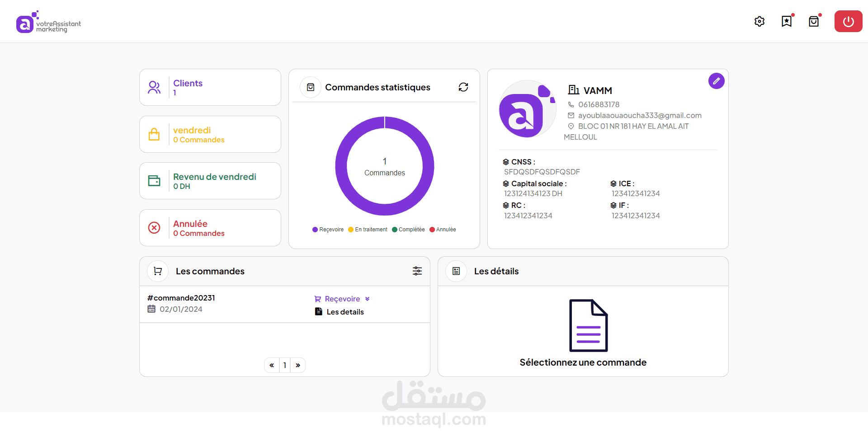
Task: Click the address BLOC 01 NR 181 text
Action: tap(626, 132)
